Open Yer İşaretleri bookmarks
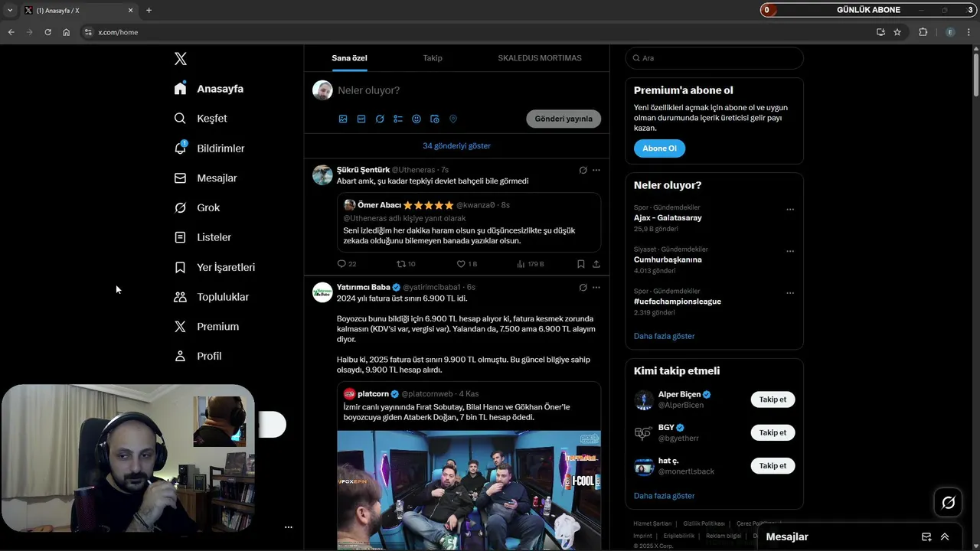980x551 pixels. pos(214,267)
